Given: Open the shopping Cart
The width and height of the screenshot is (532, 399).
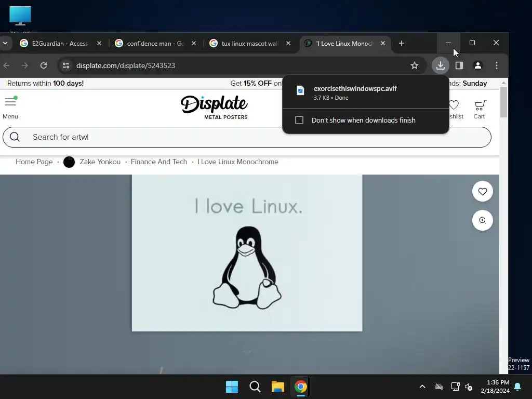Looking at the screenshot, I should pyautogui.click(x=479, y=109).
